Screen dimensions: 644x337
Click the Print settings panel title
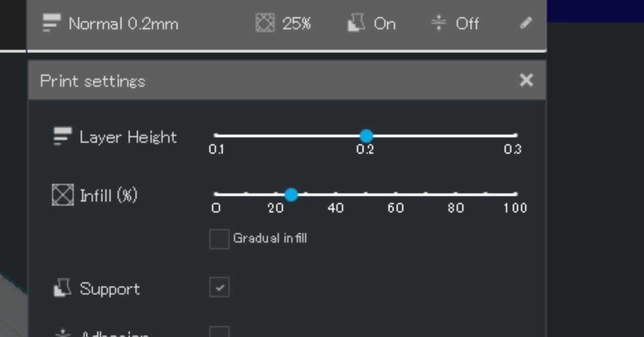click(x=93, y=81)
